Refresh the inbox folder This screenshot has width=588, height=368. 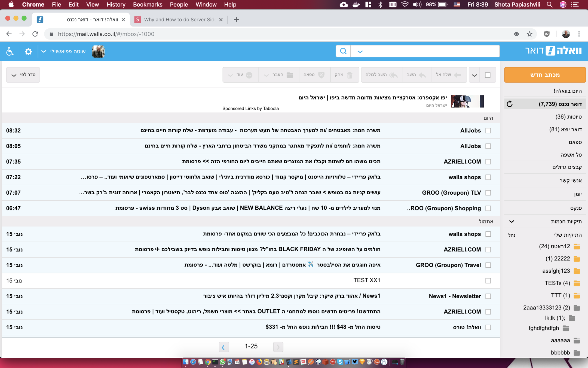510,104
